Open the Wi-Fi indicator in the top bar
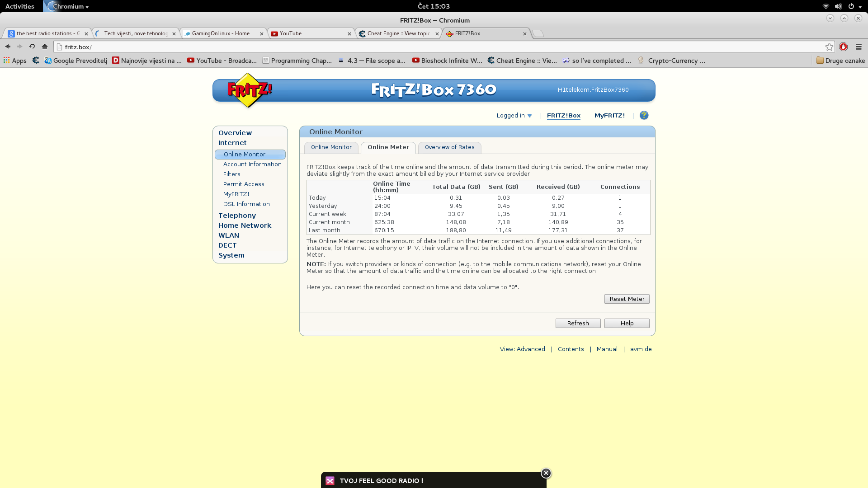The height and width of the screenshot is (488, 868). [826, 6]
